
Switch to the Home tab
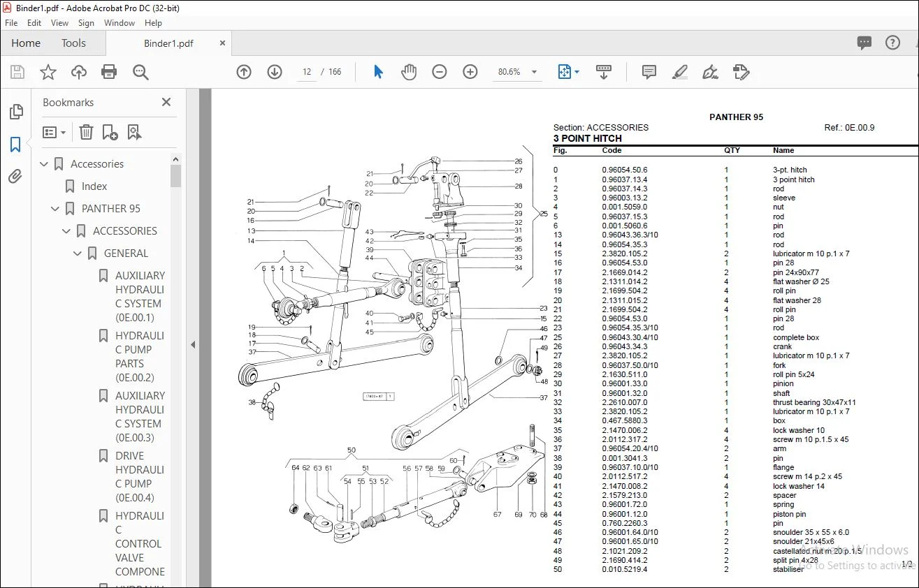click(26, 43)
